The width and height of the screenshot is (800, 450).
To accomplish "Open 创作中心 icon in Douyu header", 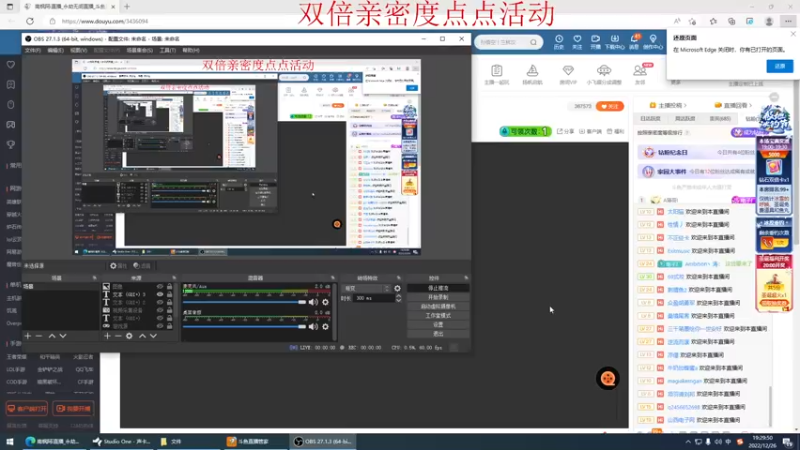I will pos(653,42).
